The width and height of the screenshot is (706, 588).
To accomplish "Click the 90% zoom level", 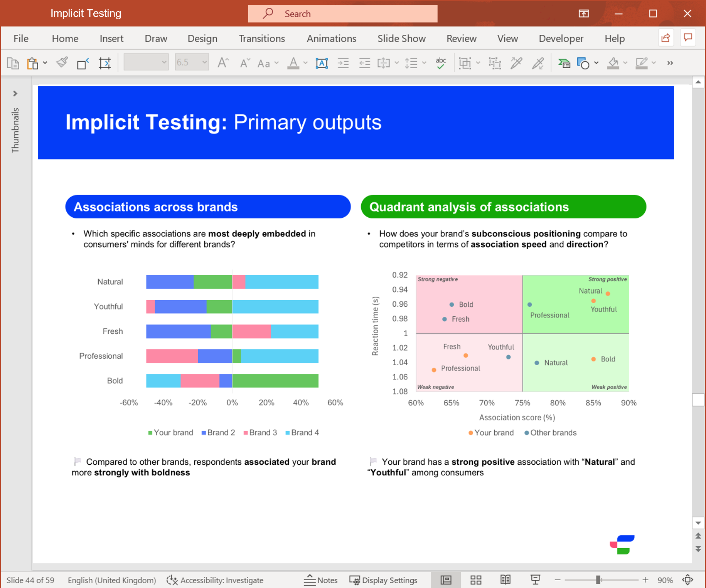I will tap(665, 580).
